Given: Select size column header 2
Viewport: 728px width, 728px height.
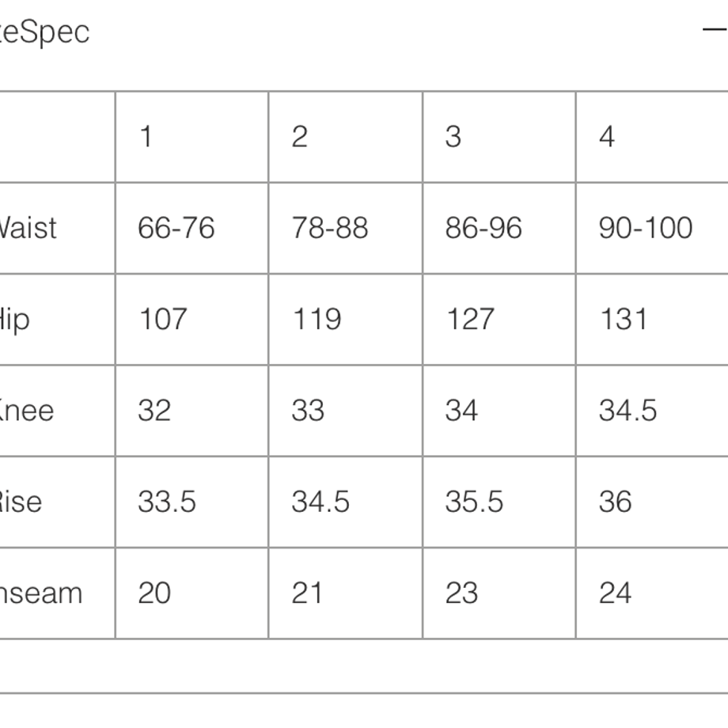Looking at the screenshot, I should [299, 137].
